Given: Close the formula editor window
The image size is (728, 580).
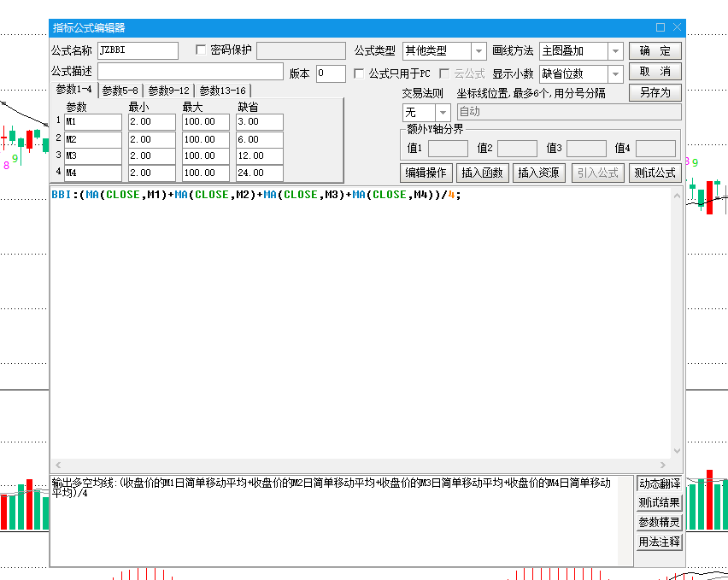Looking at the screenshot, I should tap(677, 27).
